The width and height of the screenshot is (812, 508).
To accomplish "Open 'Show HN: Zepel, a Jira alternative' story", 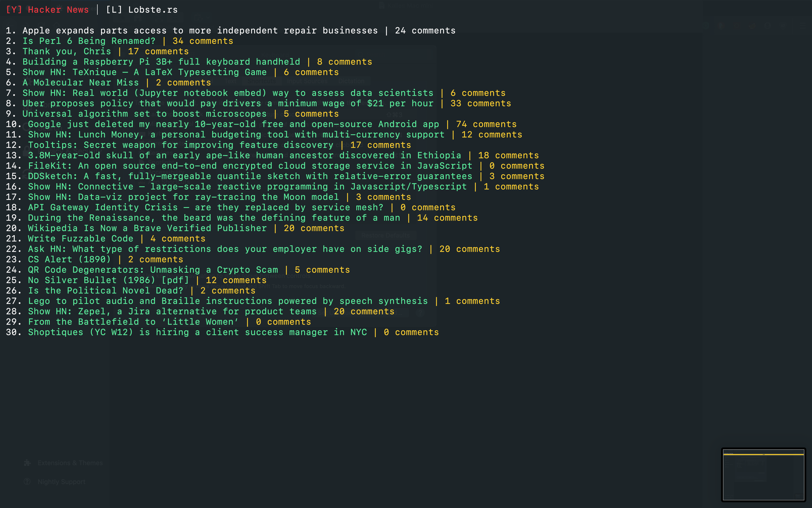I will 173,312.
